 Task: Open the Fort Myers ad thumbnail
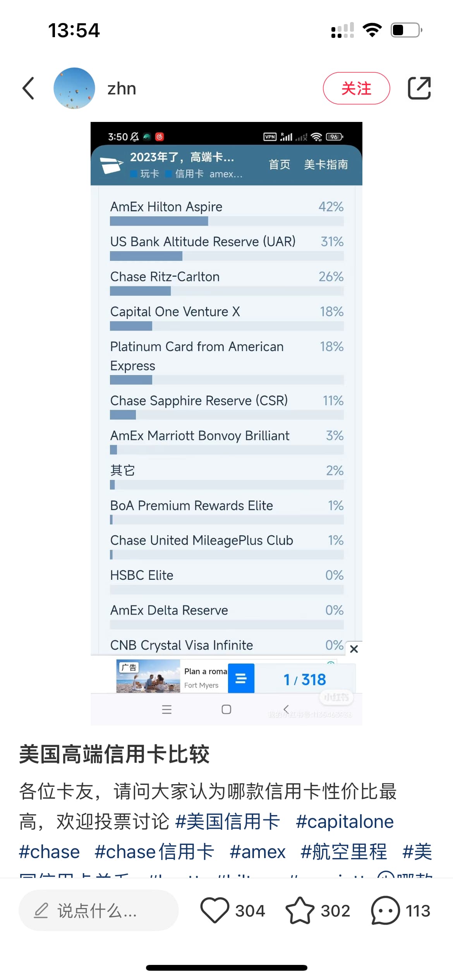148,677
